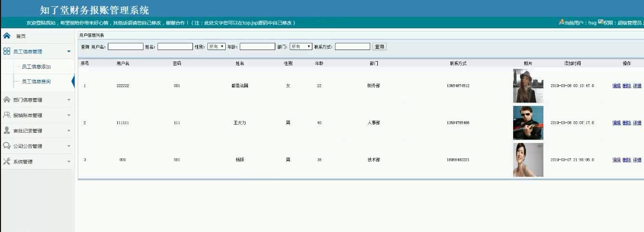Click 删除 for user 杨颖
This screenshot has height=232, width=644.
[x=626, y=160]
